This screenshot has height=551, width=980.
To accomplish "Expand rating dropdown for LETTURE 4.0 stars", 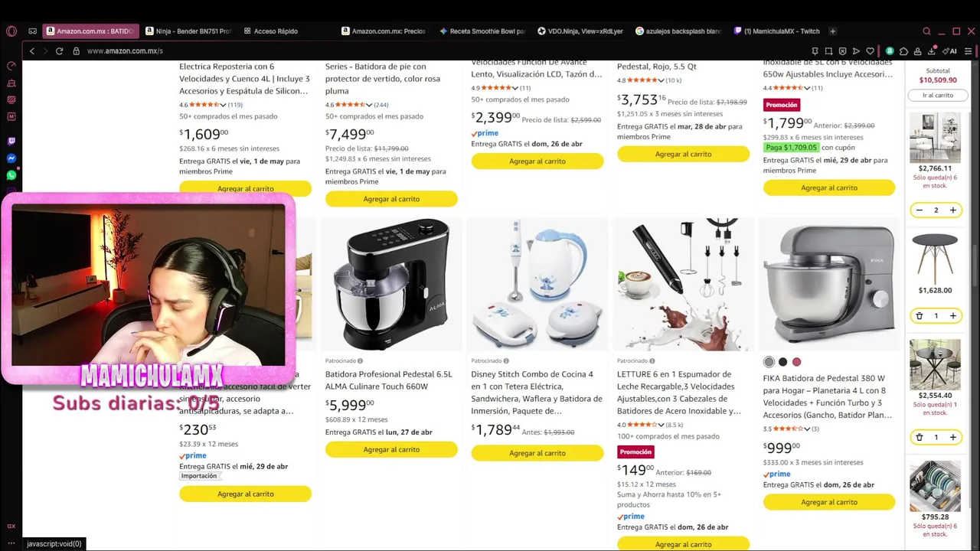I will (x=660, y=425).
